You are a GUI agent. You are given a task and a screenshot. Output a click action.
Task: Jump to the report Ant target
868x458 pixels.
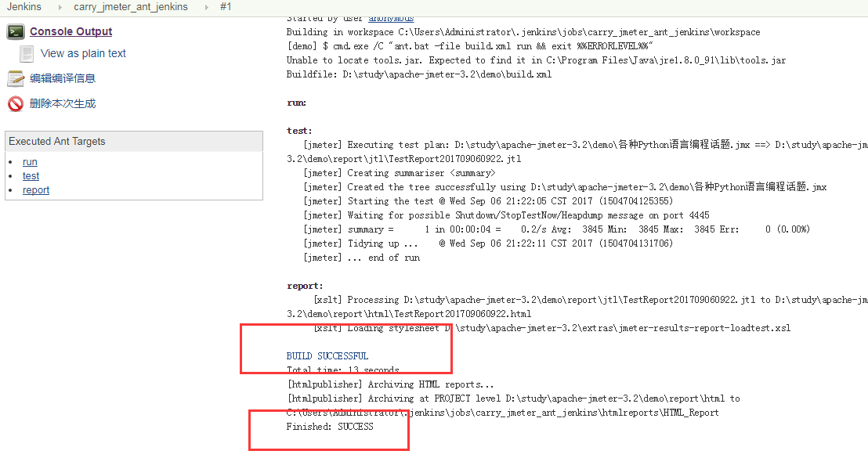tap(36, 189)
